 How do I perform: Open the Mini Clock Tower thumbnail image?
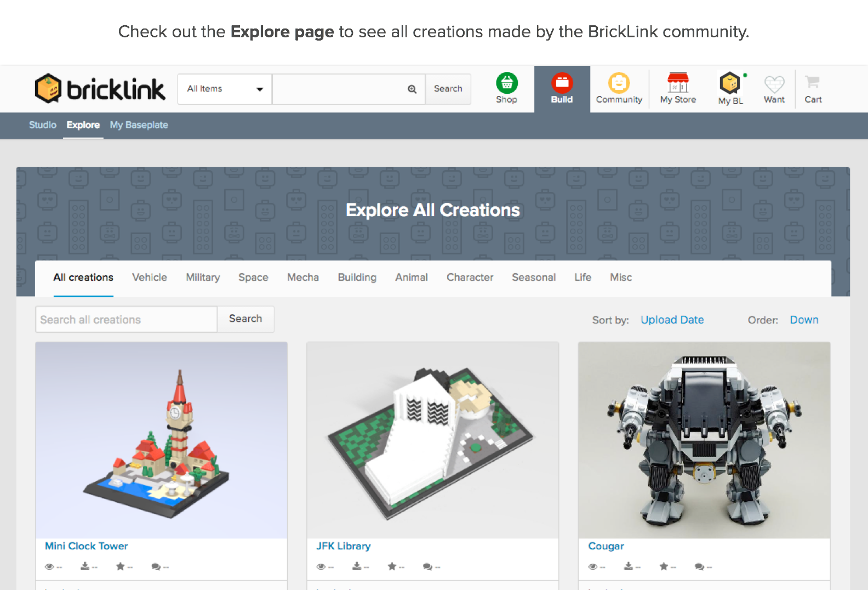(x=161, y=440)
